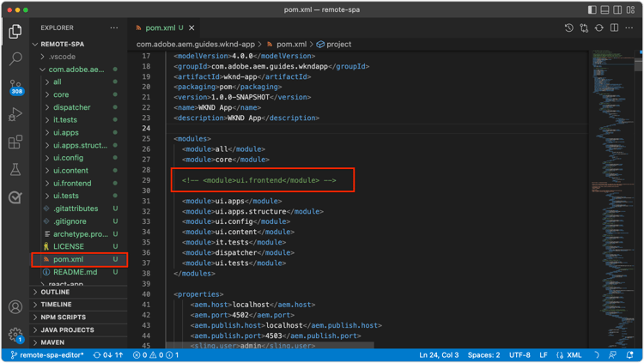Click the Manage gear icon
The image size is (644, 363).
pyautogui.click(x=15, y=335)
